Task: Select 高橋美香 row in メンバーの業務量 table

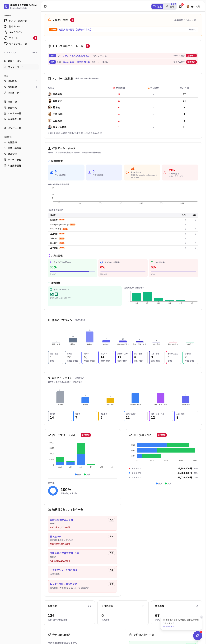Action: (123, 94)
